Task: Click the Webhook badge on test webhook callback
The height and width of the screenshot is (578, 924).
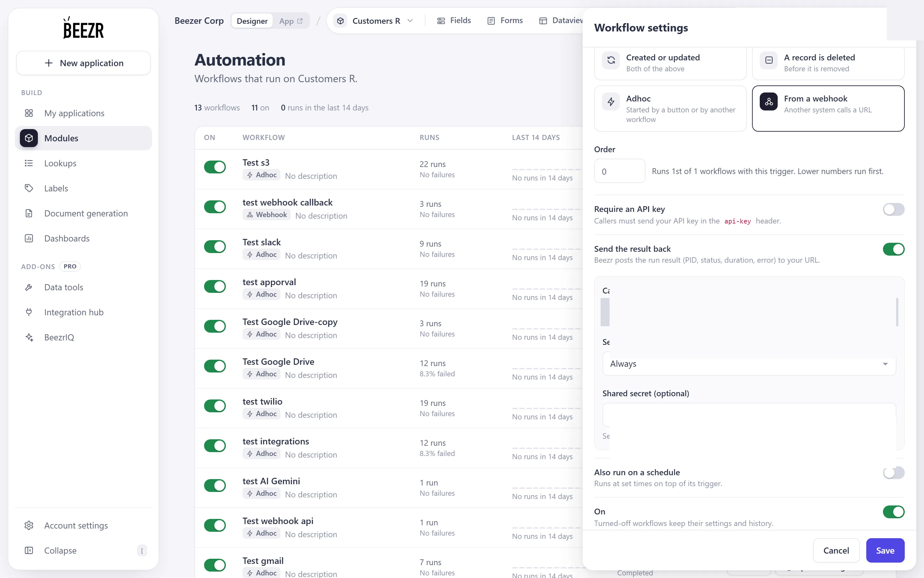Action: (267, 215)
